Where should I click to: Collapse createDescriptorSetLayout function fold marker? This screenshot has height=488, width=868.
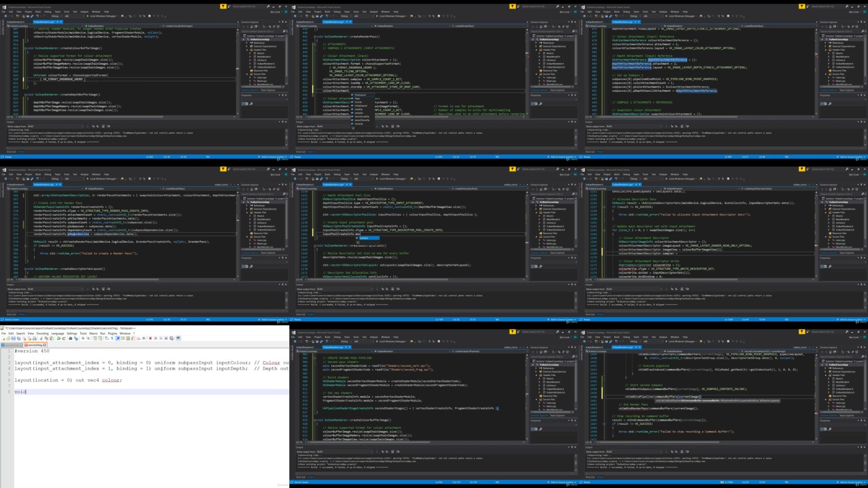(x=25, y=269)
